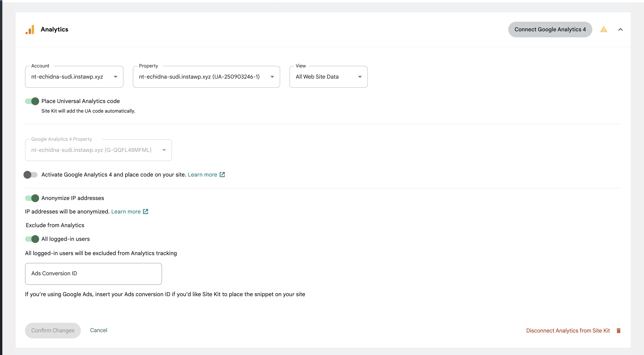Screen dimensions: 644x355
Task: Click external link icon after IP anonymization text
Action: [x=146, y=211]
